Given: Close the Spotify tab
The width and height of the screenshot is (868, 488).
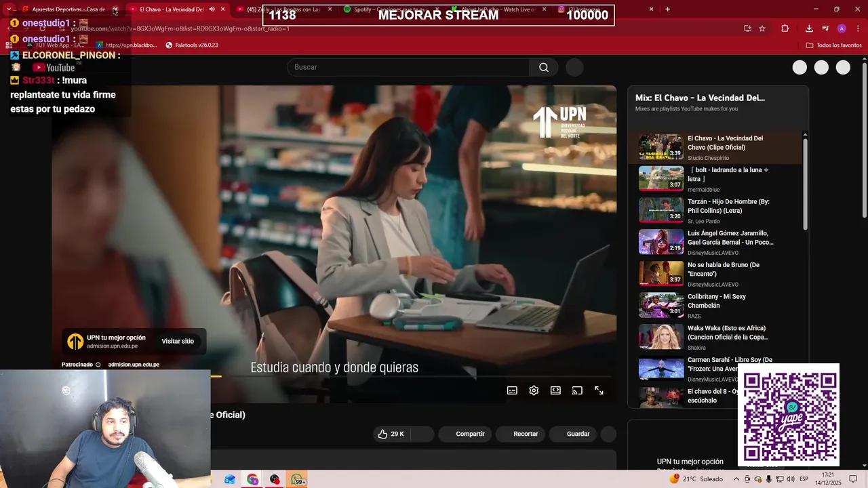Looking at the screenshot, I should coord(437,9).
